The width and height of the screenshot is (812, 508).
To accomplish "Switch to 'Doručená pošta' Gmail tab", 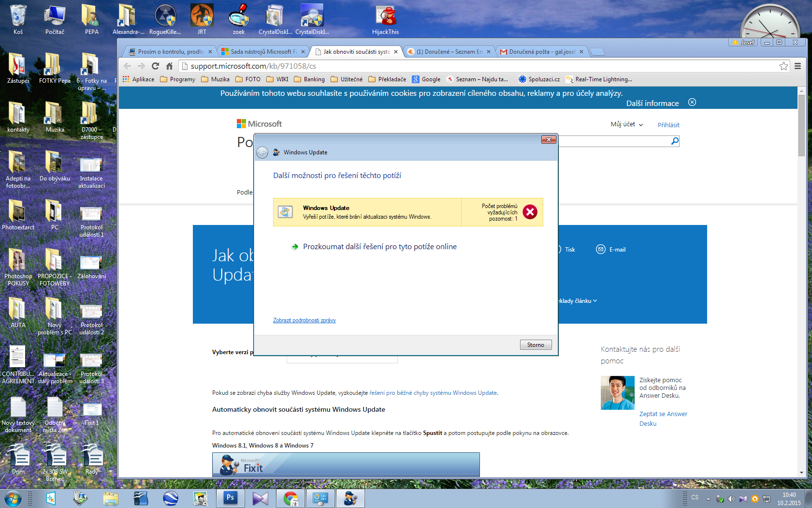I will (542, 52).
